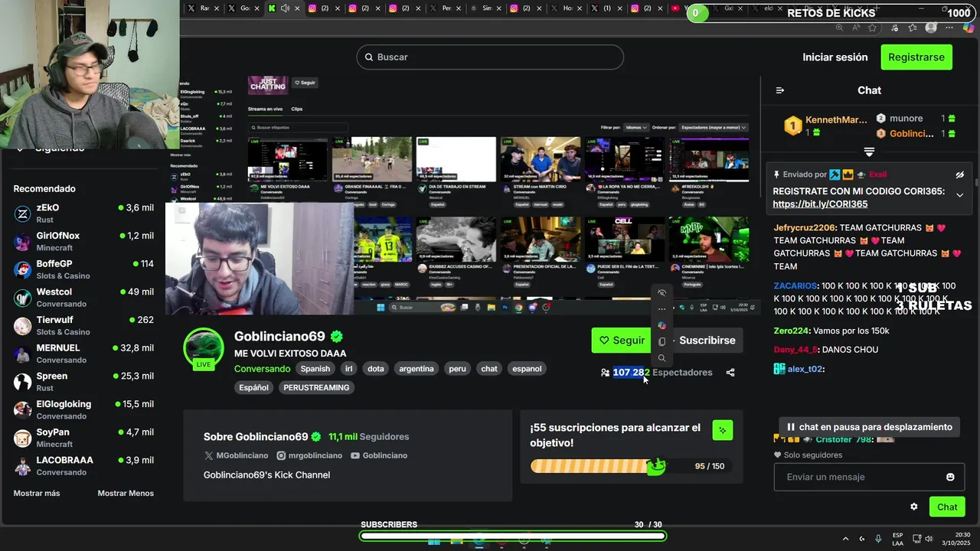
Task: Open LACOBRAAA channel avatar
Action: click(x=23, y=466)
